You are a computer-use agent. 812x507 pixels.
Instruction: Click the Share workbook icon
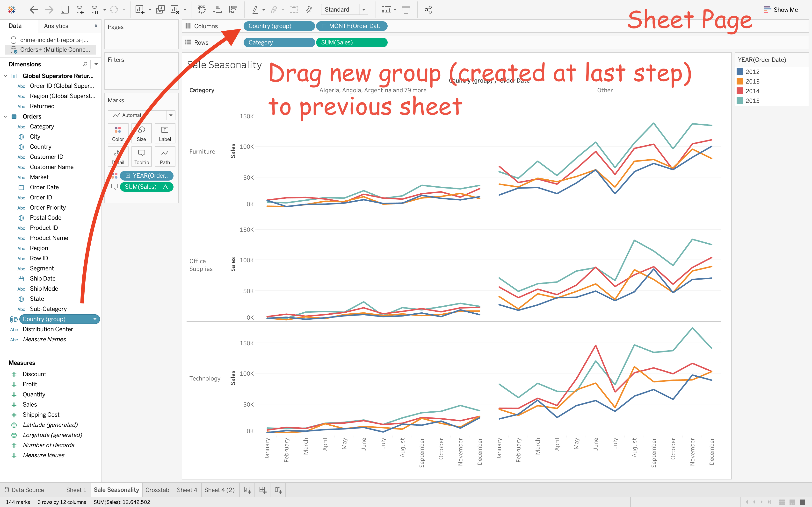[428, 10]
